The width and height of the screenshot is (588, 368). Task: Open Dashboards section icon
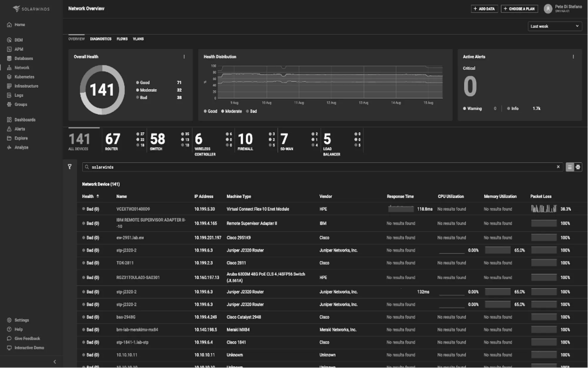click(9, 120)
